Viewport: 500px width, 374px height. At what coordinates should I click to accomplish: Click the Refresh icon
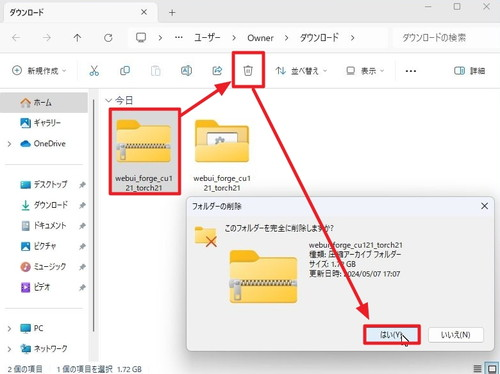pyautogui.click(x=108, y=38)
